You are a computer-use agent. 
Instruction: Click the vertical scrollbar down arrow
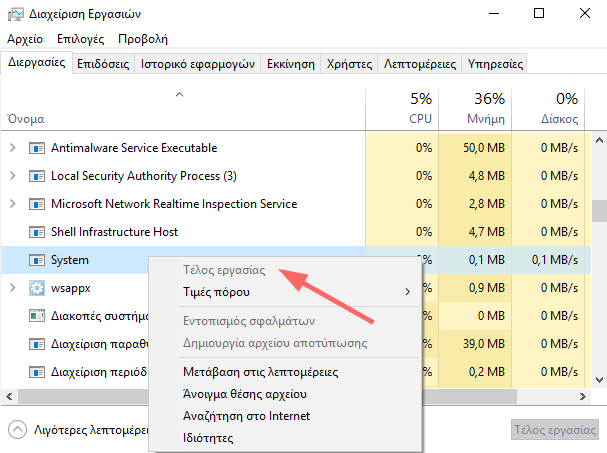(599, 379)
